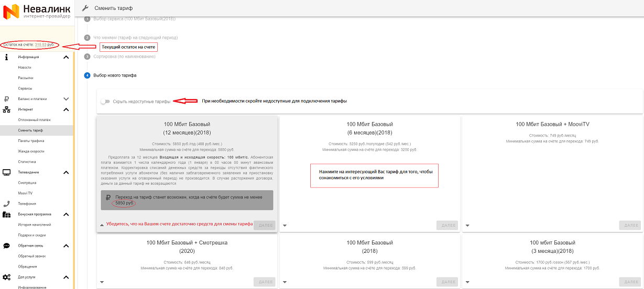The width and height of the screenshot is (644, 289).
Task: Click ДАЛЕЕ on the Смотрешка tariff card
Action: click(265, 282)
